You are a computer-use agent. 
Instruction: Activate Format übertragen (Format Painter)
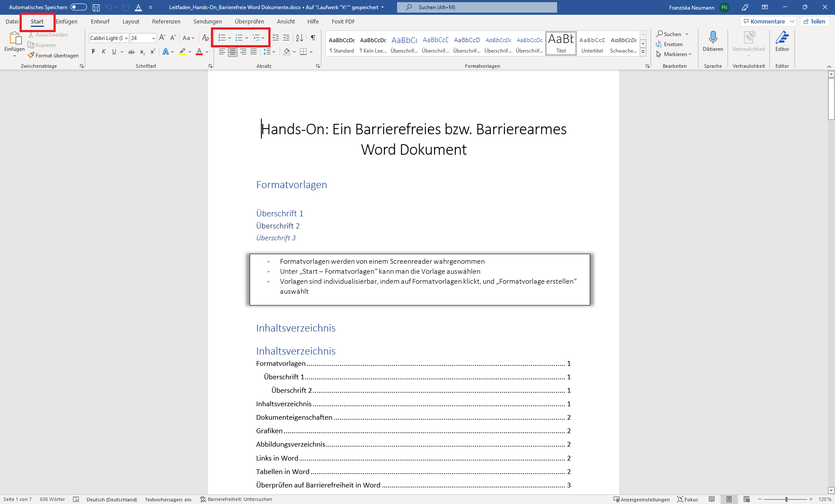click(x=53, y=55)
